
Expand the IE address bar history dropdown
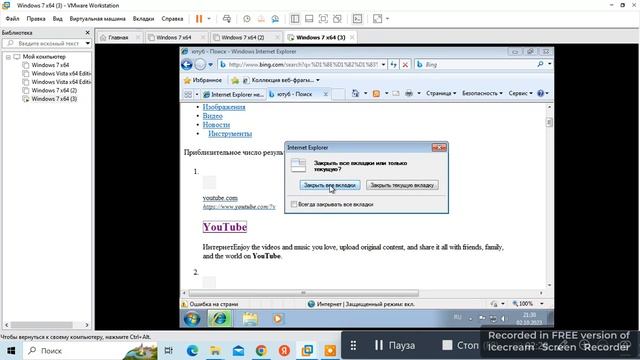[383, 64]
